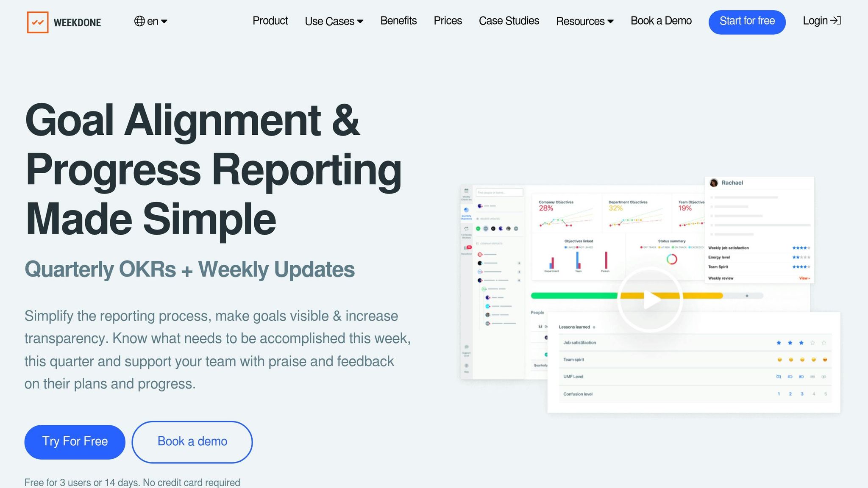Click Book a Demo in navbar

click(661, 21)
